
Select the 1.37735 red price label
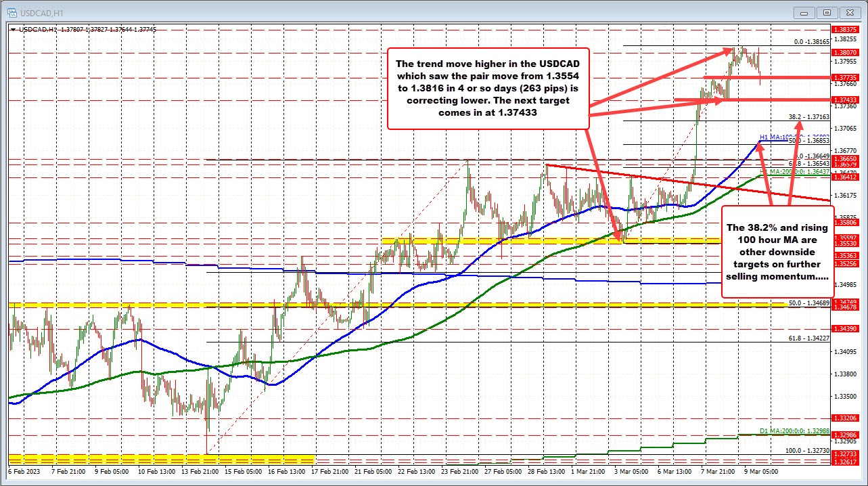point(846,77)
